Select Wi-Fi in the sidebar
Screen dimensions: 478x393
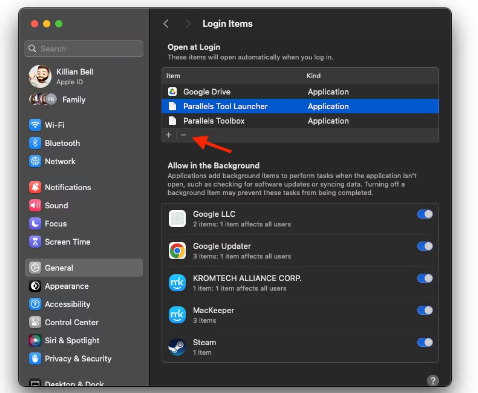coord(55,125)
